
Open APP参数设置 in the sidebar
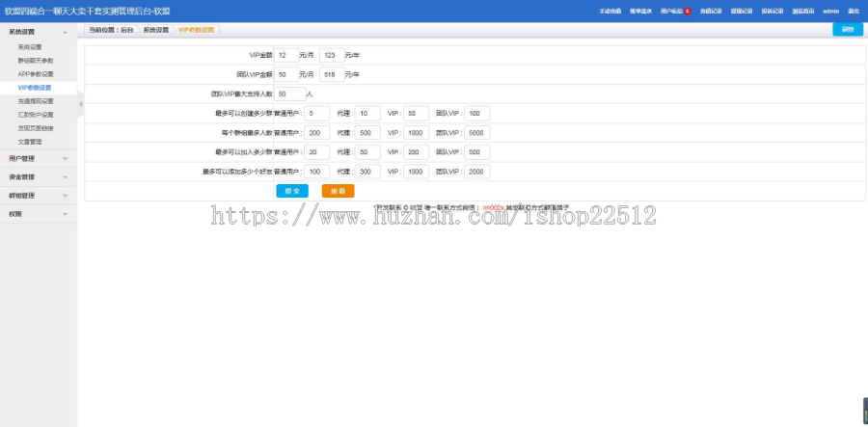pyautogui.click(x=36, y=74)
